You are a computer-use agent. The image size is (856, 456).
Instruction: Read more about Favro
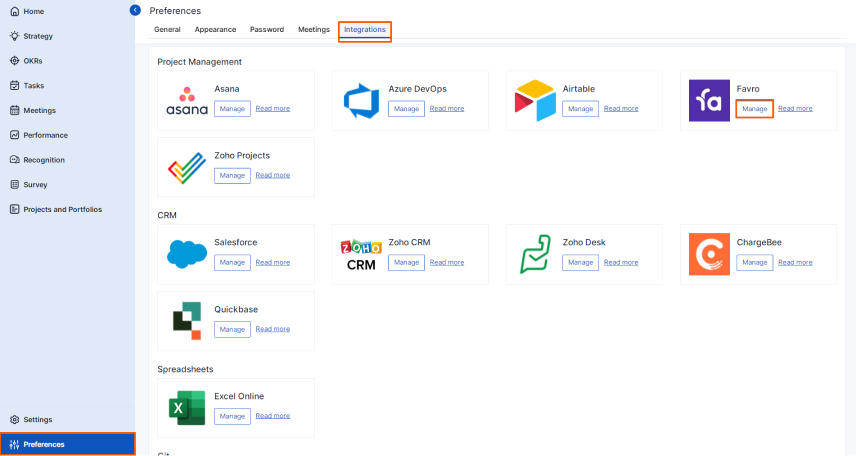(x=795, y=109)
